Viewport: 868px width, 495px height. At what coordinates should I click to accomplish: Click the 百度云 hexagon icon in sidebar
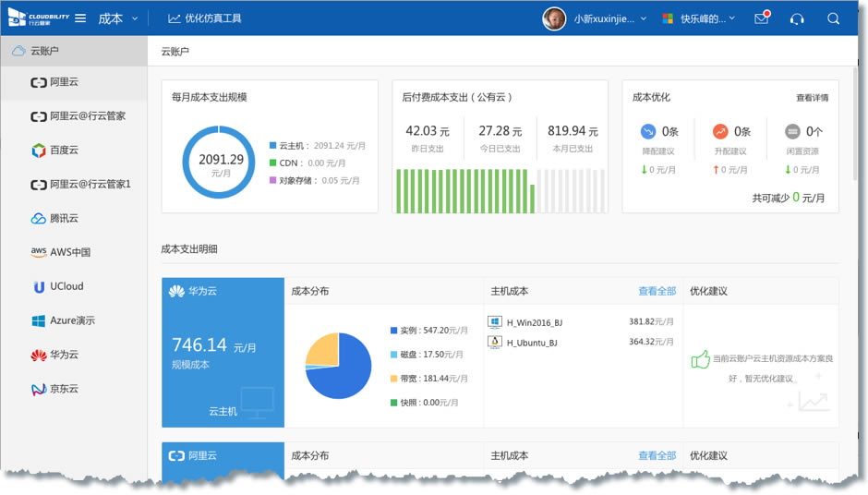(x=38, y=150)
